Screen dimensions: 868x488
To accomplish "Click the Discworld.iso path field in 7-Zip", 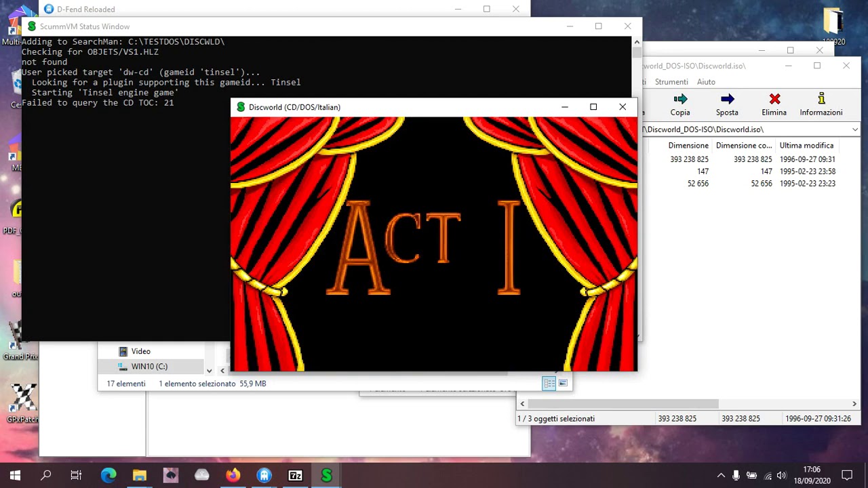I will point(746,129).
